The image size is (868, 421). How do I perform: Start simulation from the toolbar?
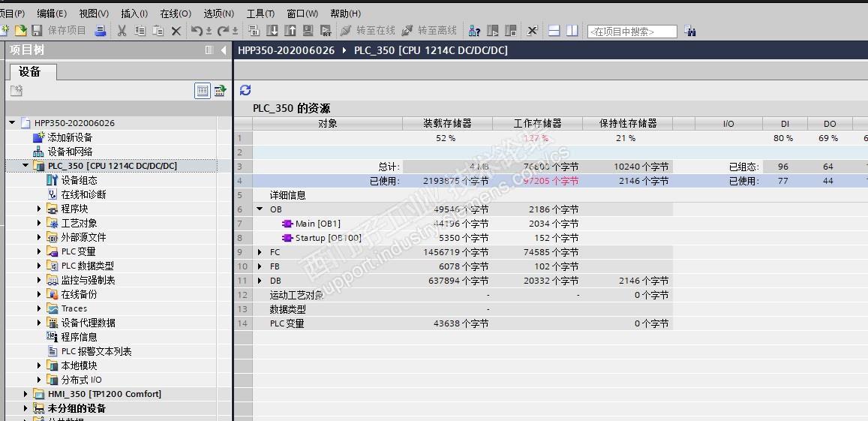coord(308,31)
